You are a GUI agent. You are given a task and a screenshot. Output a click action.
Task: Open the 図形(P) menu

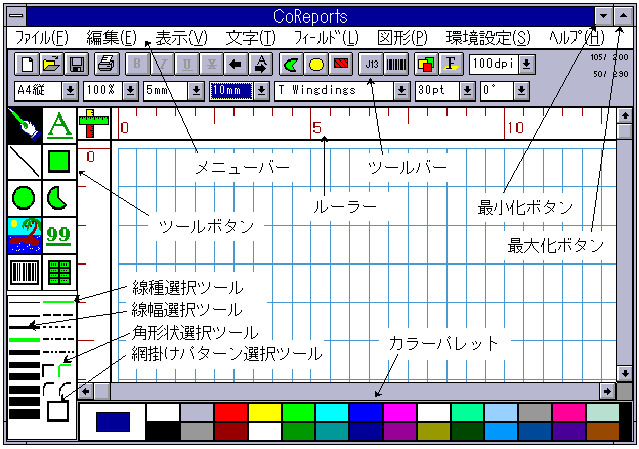[403, 38]
